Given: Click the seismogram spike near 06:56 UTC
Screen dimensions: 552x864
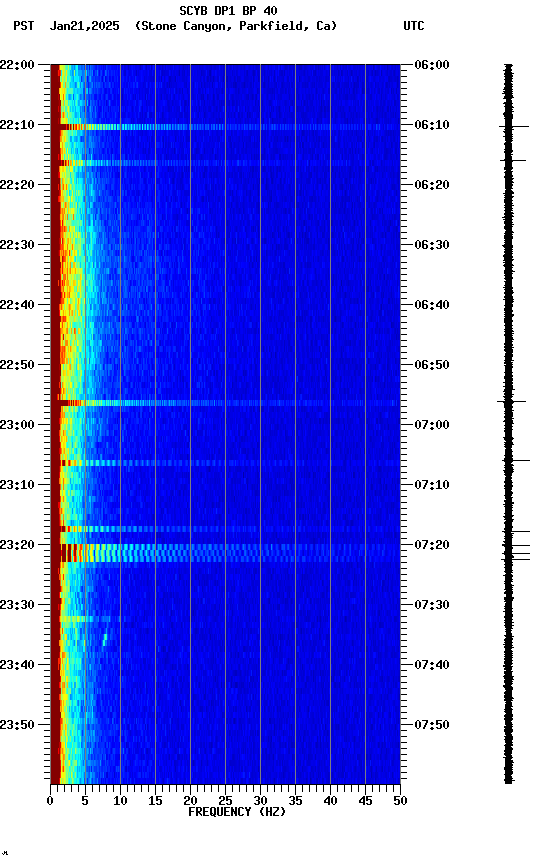Looking at the screenshot, I should (512, 402).
